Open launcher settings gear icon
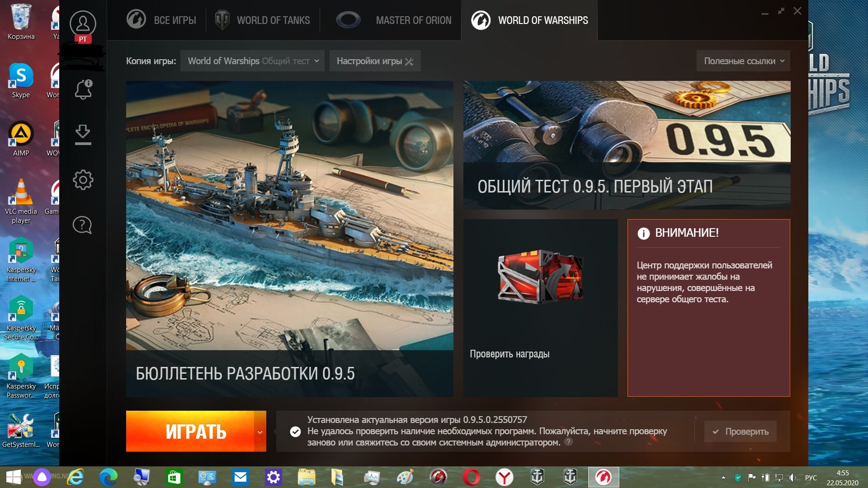 [83, 180]
